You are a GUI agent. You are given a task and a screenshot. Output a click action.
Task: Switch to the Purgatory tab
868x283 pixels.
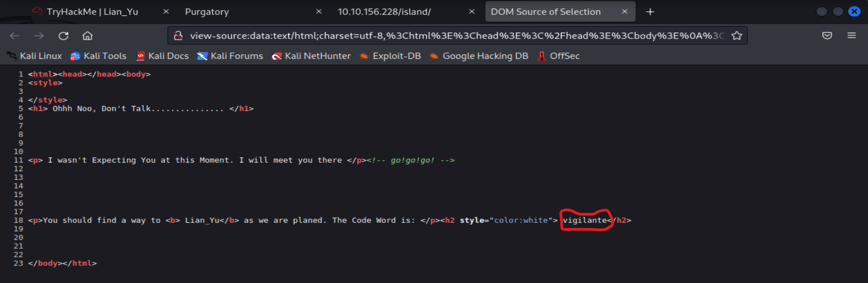(207, 12)
